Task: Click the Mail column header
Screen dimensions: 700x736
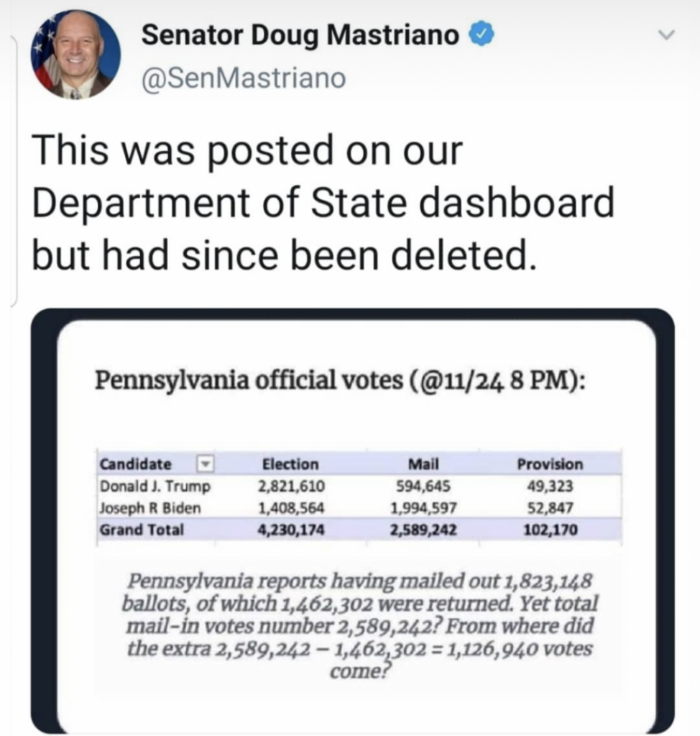Action: (x=418, y=464)
